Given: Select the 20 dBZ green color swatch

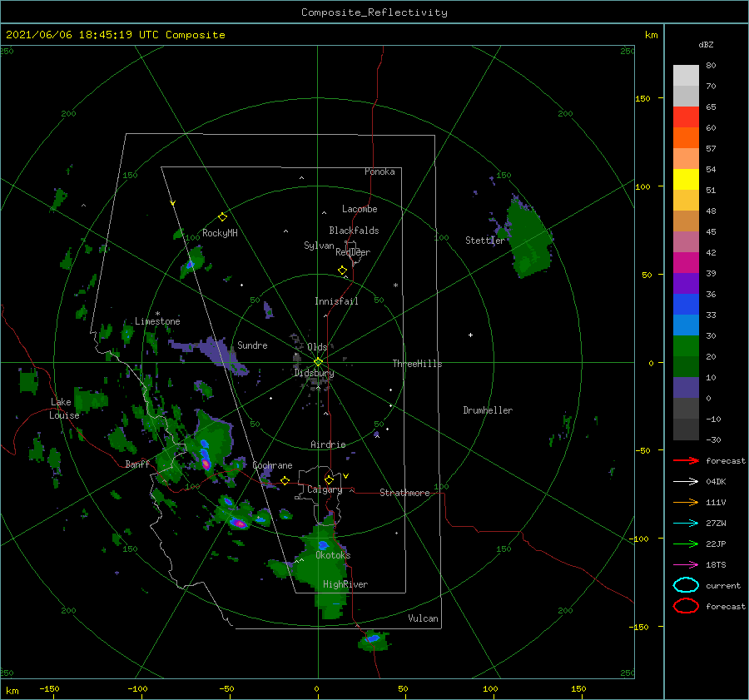Looking at the screenshot, I should coord(686,366).
